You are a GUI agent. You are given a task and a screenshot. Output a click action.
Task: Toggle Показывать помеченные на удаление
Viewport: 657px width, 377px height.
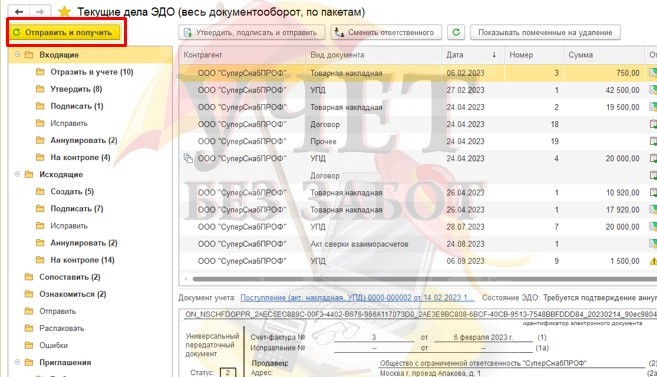545,32
